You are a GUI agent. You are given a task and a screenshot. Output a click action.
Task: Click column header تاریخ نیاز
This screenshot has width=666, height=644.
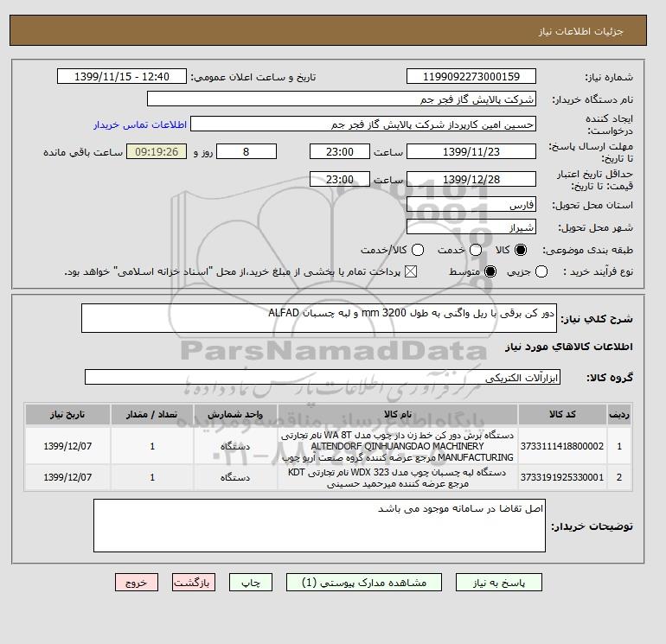(x=68, y=414)
